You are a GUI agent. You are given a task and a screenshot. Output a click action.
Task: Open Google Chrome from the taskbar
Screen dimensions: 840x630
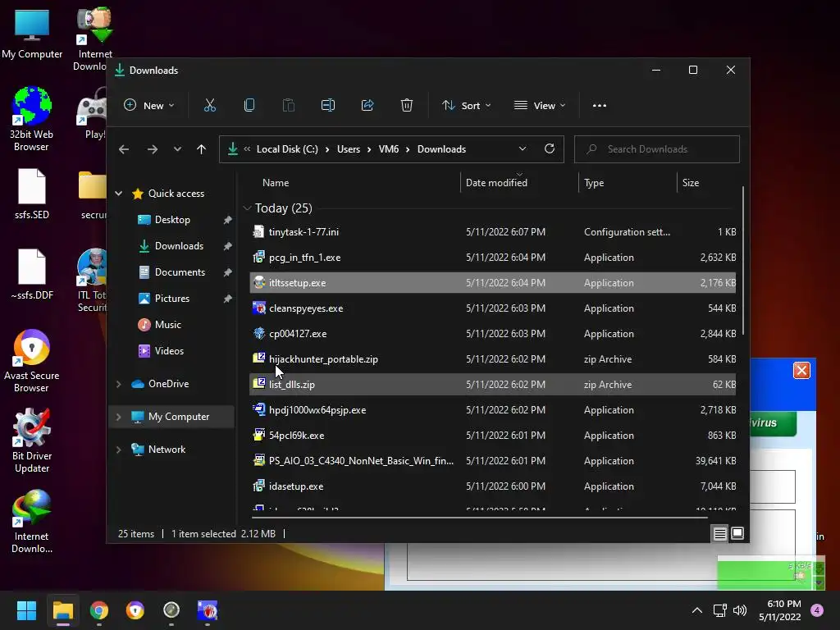99,610
